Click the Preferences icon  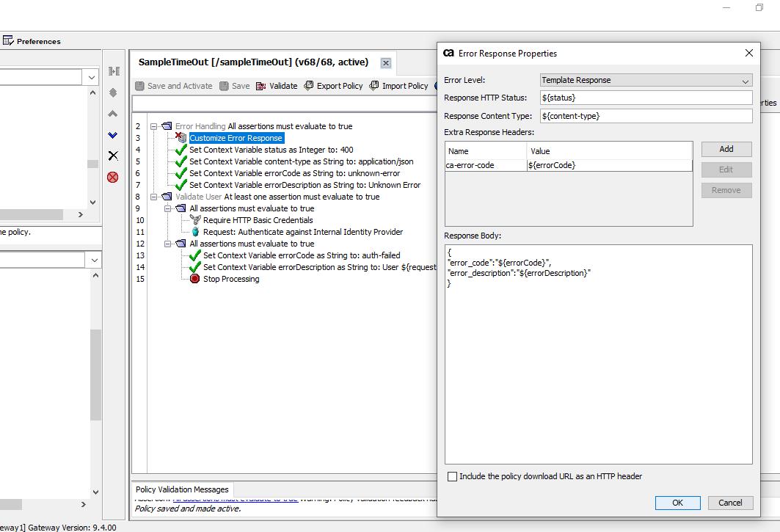8,41
